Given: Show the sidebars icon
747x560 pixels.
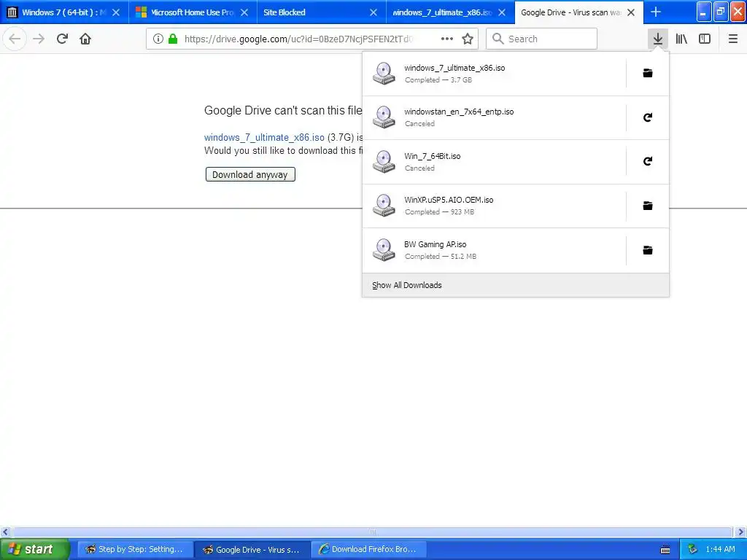Looking at the screenshot, I should coord(705,39).
